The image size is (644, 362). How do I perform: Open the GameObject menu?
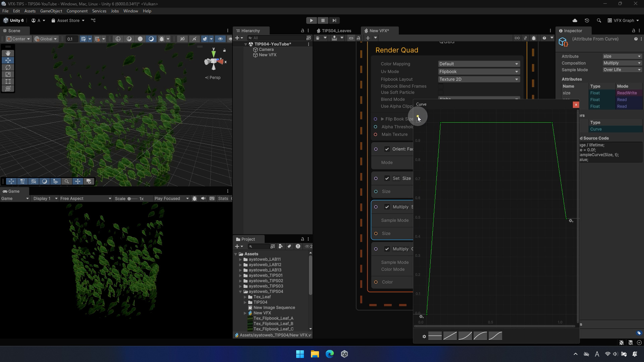(51, 11)
